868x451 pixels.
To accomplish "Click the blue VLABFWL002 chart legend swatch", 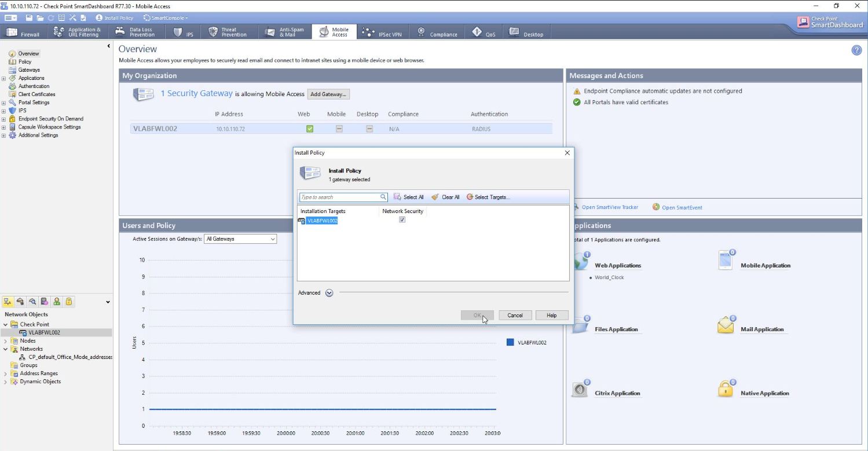I will (x=510, y=342).
